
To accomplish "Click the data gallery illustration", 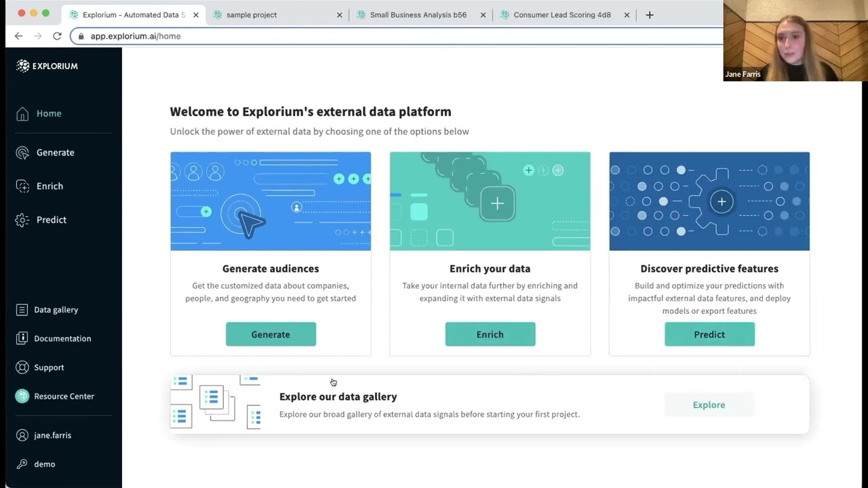I will click(x=216, y=402).
